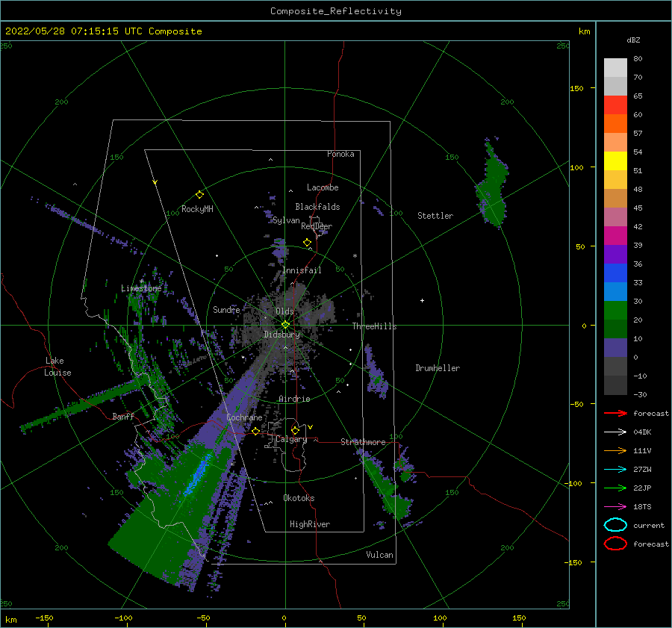Click the Composite_Reflectivity title
672x628 pixels.
pos(336,11)
